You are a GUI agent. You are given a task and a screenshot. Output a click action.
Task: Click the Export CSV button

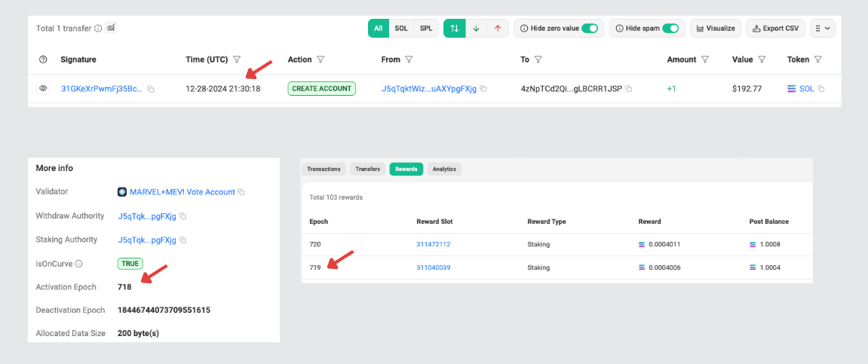pyautogui.click(x=775, y=28)
